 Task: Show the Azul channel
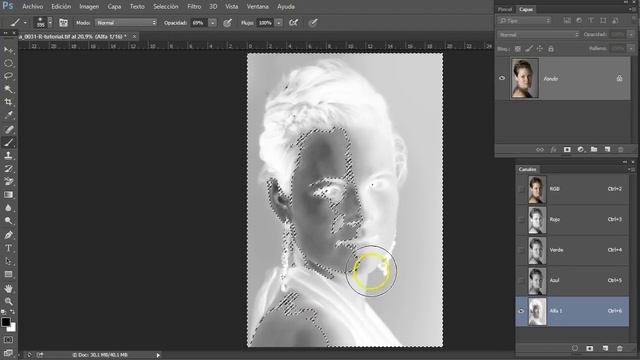[521, 280]
